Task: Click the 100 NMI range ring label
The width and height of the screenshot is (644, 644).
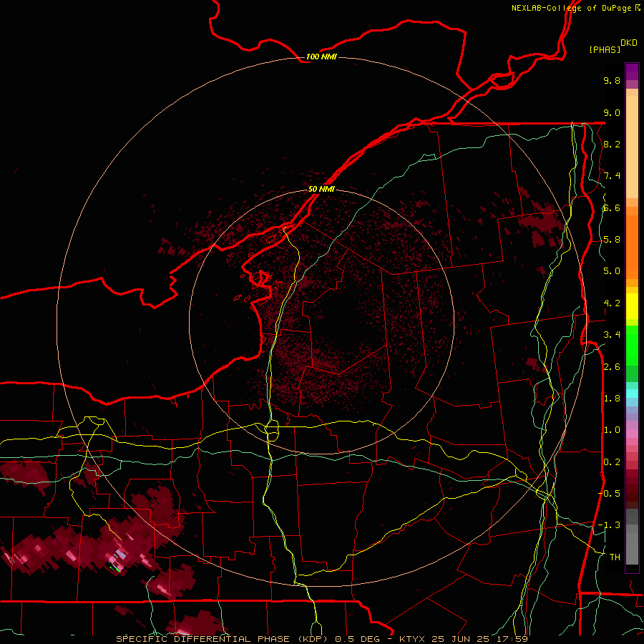Action: click(321, 57)
